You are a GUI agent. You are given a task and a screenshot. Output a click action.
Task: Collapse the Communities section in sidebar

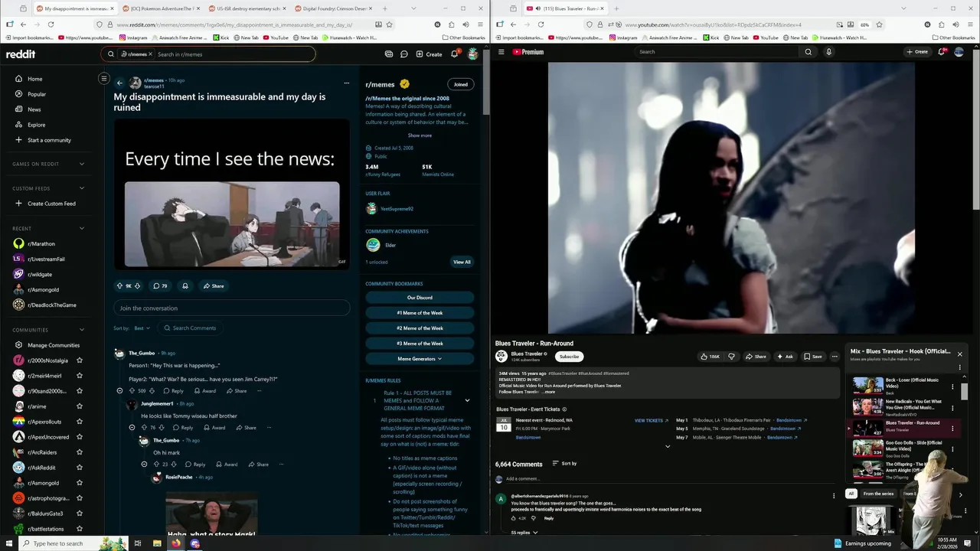click(x=81, y=330)
